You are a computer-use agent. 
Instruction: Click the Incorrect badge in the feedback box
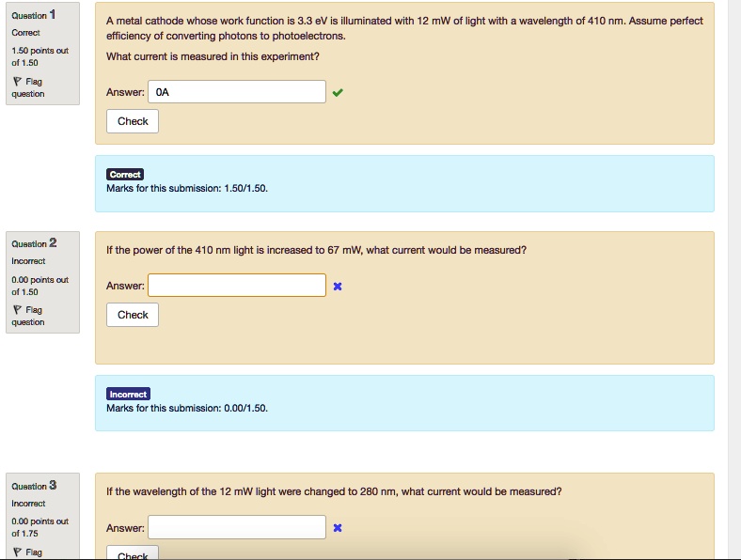coord(128,395)
